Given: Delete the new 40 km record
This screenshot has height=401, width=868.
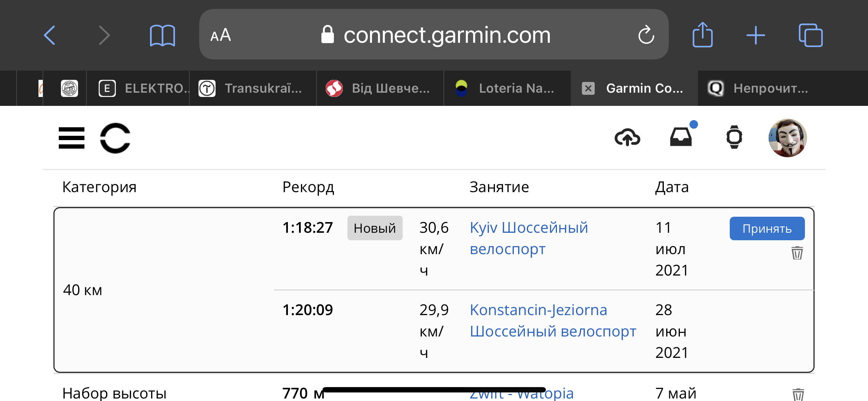Looking at the screenshot, I should 797,253.
